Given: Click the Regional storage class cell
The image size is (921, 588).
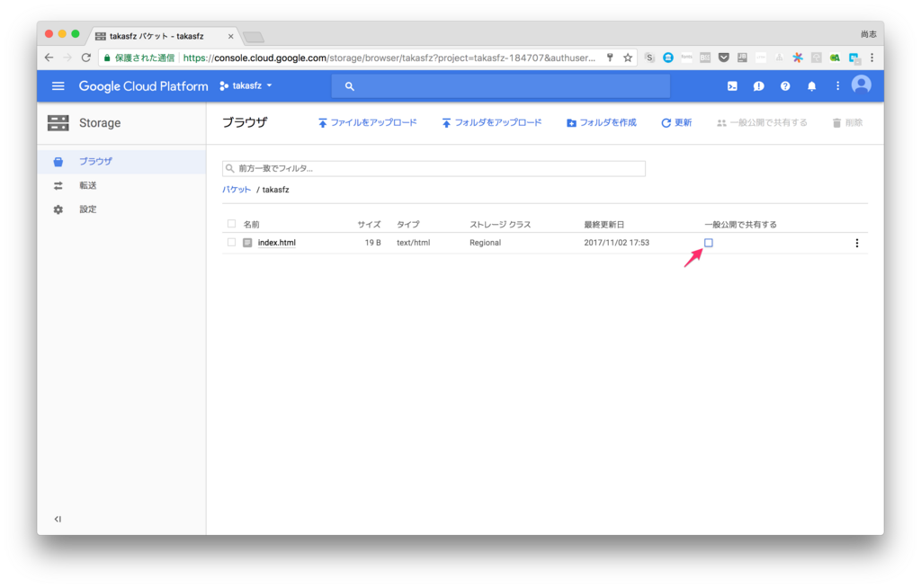Looking at the screenshot, I should (485, 243).
